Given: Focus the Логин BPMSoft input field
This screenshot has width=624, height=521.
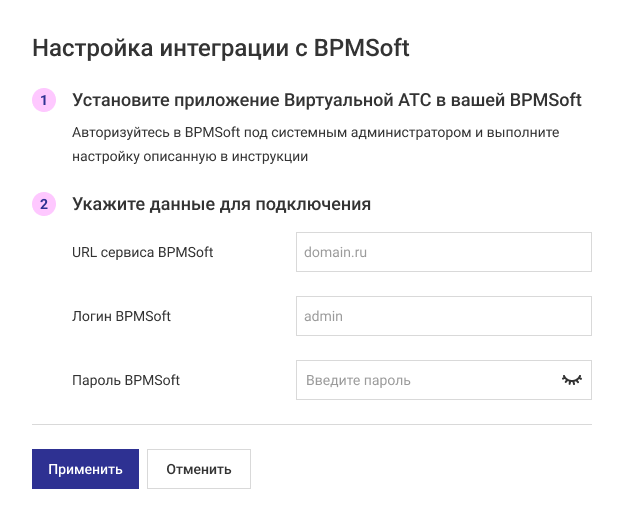Looking at the screenshot, I should 443,316.
